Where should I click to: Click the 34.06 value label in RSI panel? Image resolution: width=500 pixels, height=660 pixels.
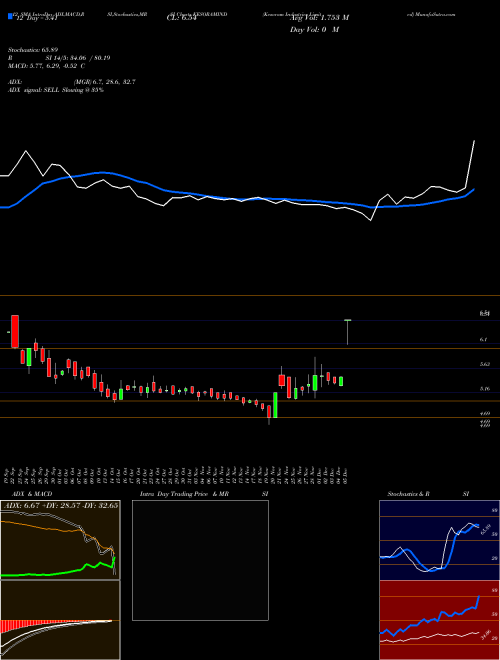click(487, 634)
